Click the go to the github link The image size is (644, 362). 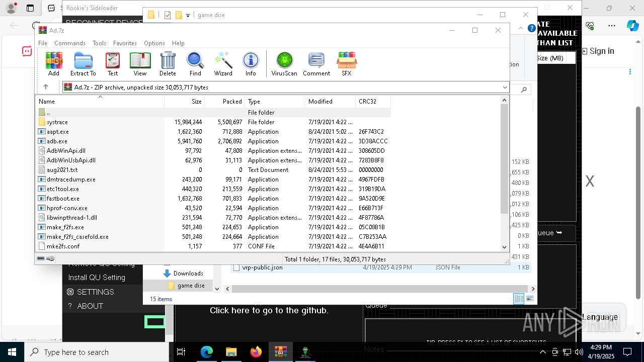coord(269,310)
